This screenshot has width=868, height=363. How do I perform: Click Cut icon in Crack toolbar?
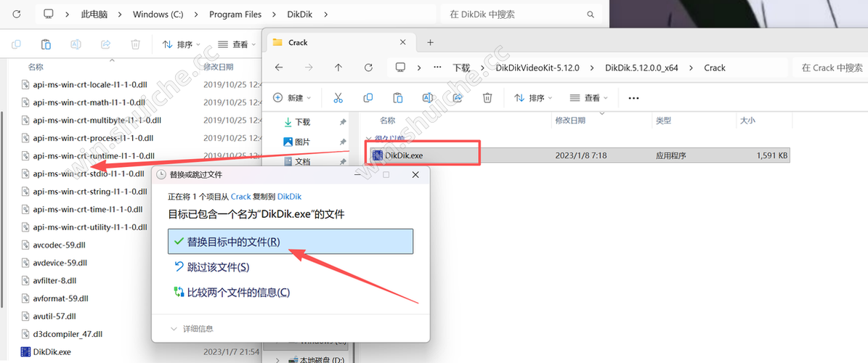(338, 98)
